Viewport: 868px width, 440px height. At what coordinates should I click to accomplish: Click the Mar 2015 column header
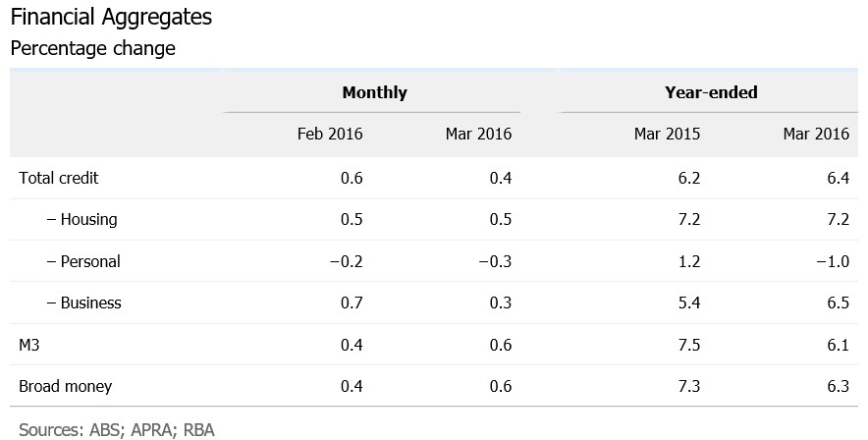[x=667, y=134]
